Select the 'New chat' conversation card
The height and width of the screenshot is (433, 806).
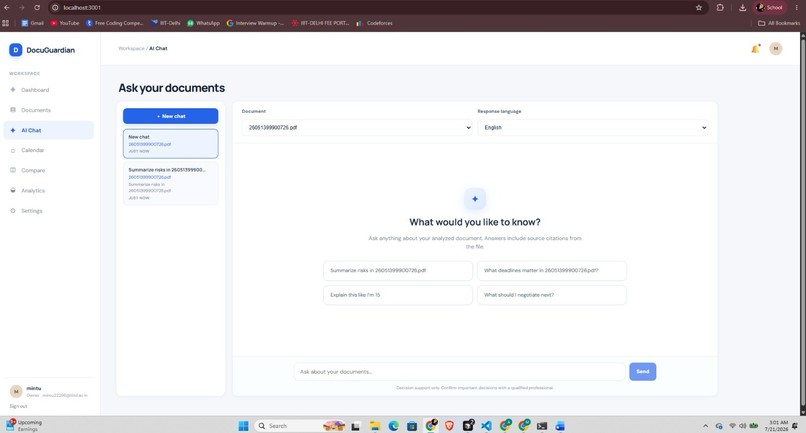click(171, 143)
